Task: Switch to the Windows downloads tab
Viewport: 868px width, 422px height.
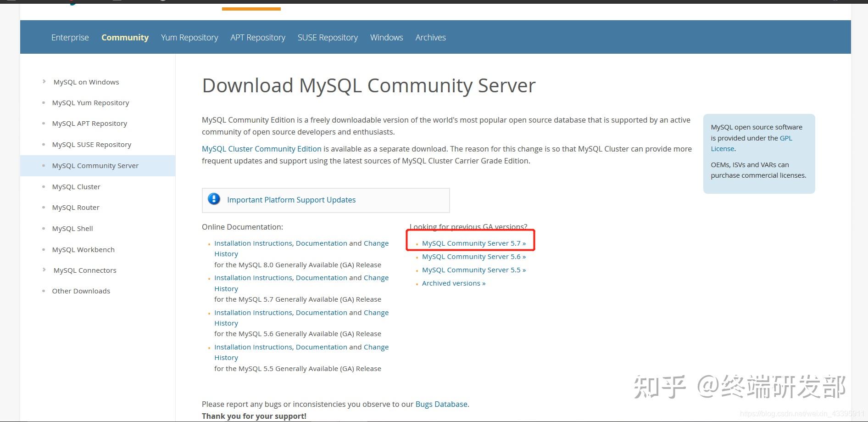Action: click(386, 37)
